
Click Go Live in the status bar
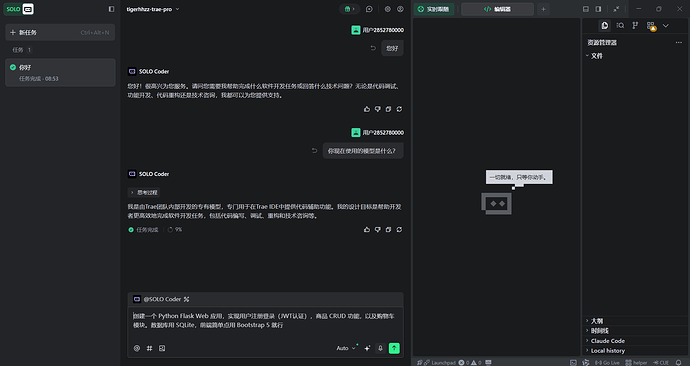(607, 362)
